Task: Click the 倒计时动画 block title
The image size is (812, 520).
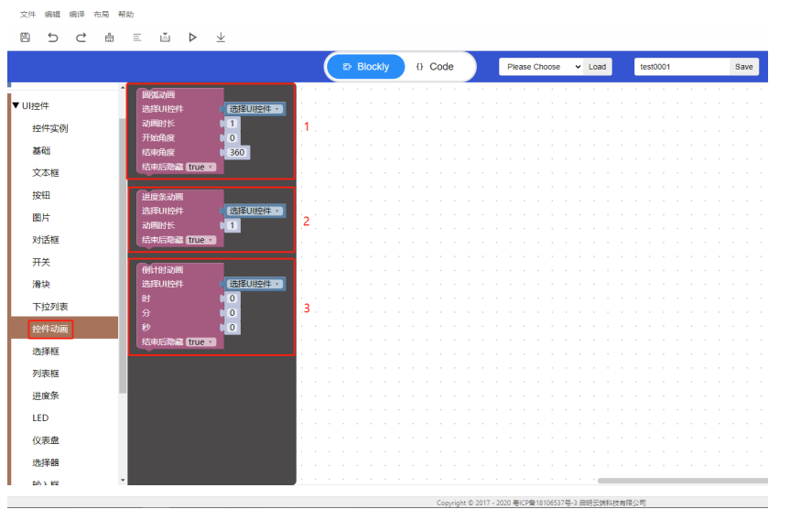Action: pyautogui.click(x=163, y=270)
